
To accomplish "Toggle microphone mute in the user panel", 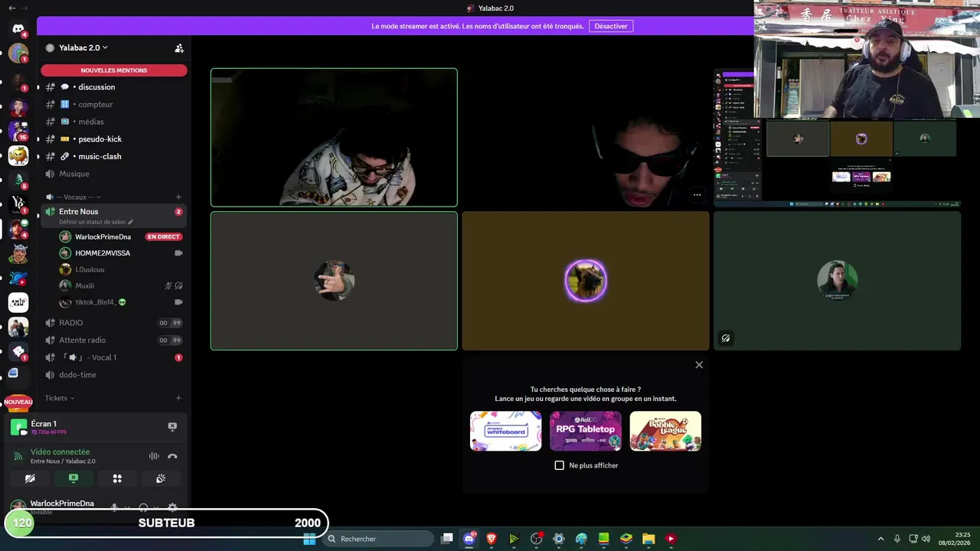I will point(114,507).
